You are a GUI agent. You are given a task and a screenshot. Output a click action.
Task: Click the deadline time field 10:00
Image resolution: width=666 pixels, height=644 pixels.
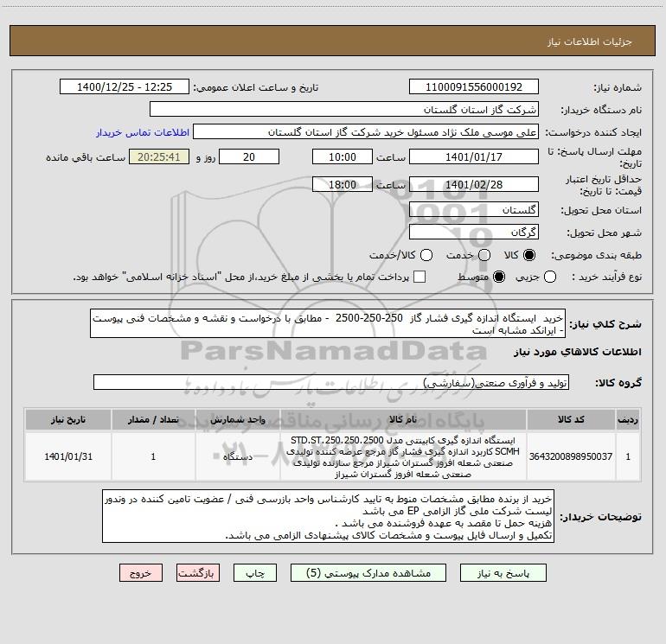click(x=343, y=156)
